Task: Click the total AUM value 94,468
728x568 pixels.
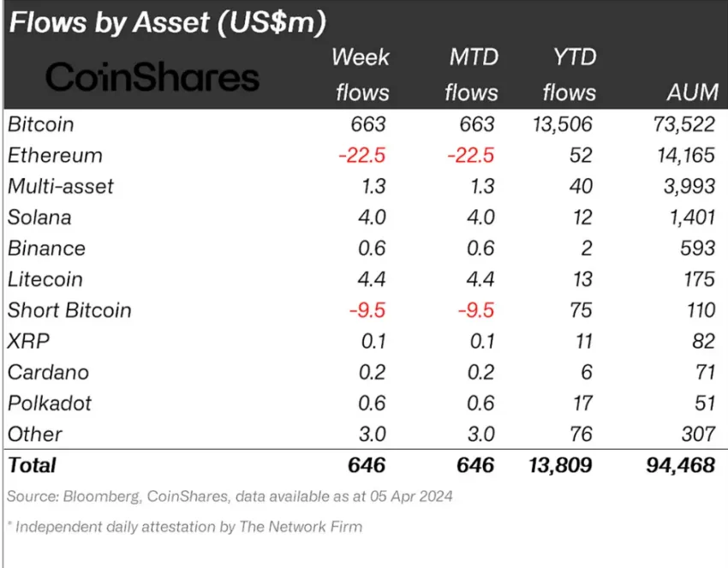Action: (679, 465)
